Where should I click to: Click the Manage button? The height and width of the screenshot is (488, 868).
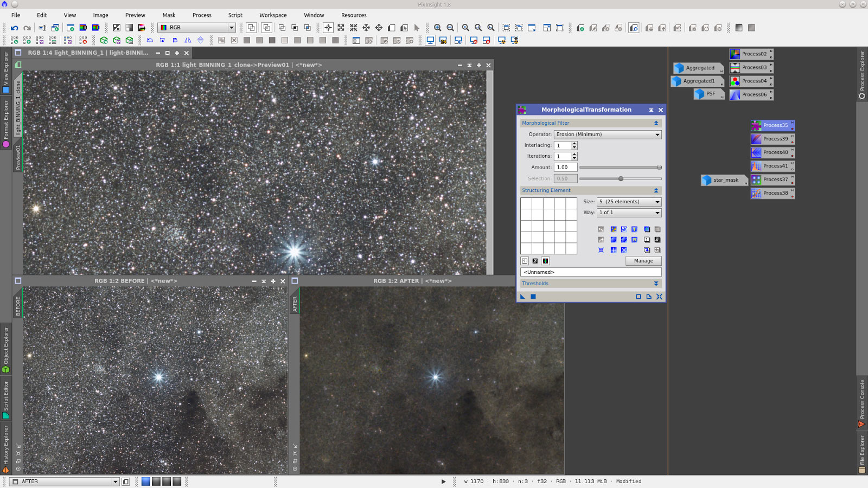643,261
